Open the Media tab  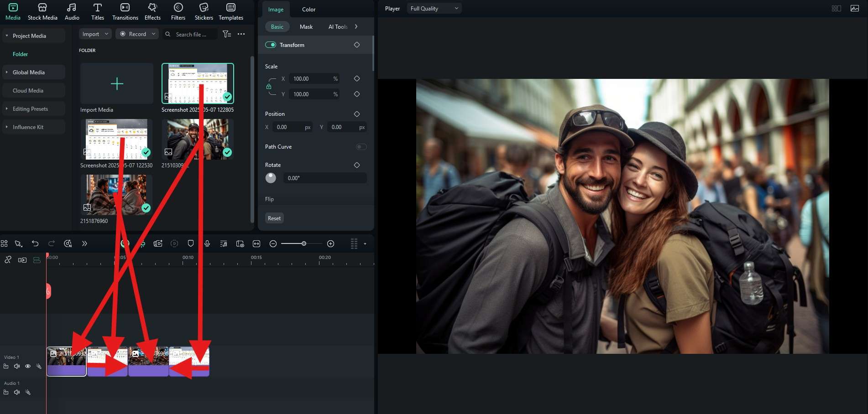(13, 12)
